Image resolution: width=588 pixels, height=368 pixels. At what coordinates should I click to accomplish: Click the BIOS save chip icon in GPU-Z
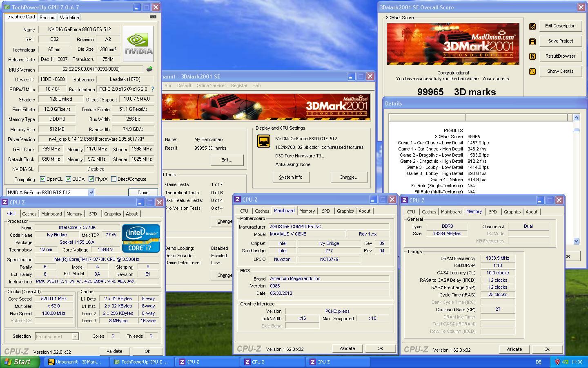pos(149,69)
